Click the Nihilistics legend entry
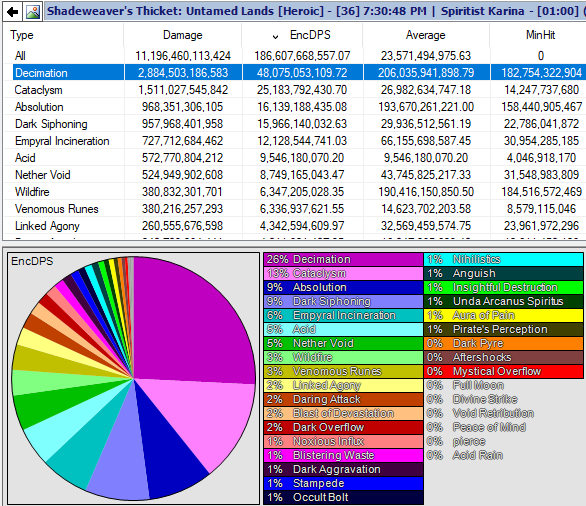586x506 pixels. (x=503, y=259)
